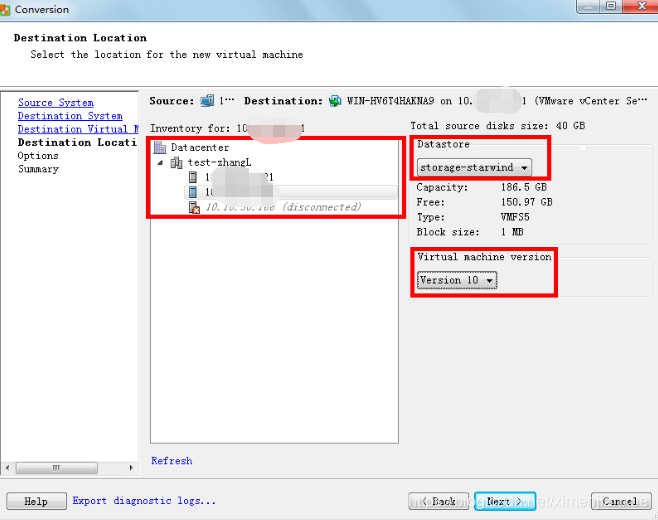Click the Destination vCenter icon
Viewport: 658px width, 520px height.
point(335,101)
